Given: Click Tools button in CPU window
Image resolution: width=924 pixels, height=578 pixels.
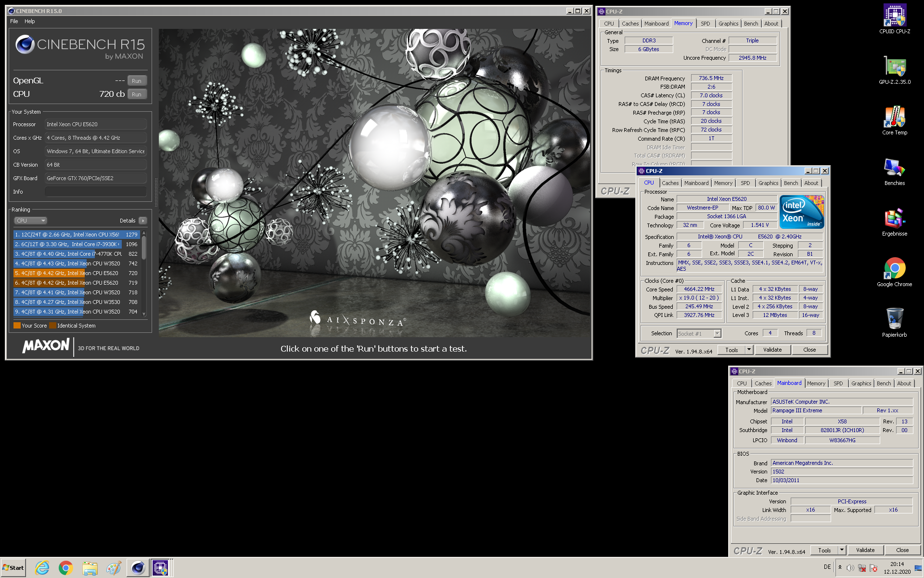Looking at the screenshot, I should point(731,350).
